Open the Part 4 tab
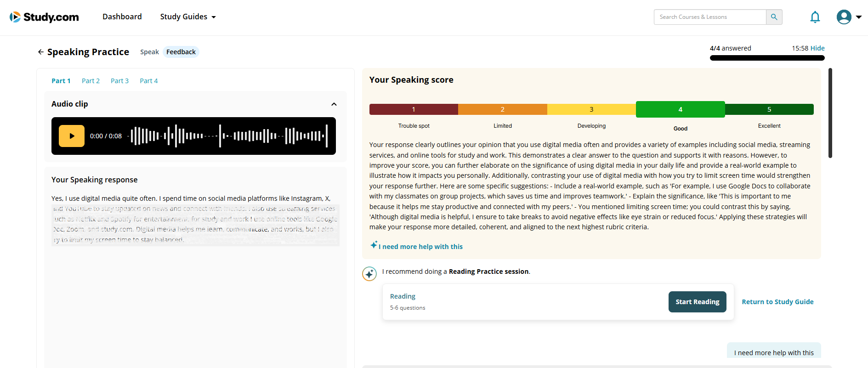Screen dimensions: 868x368 tap(148, 81)
